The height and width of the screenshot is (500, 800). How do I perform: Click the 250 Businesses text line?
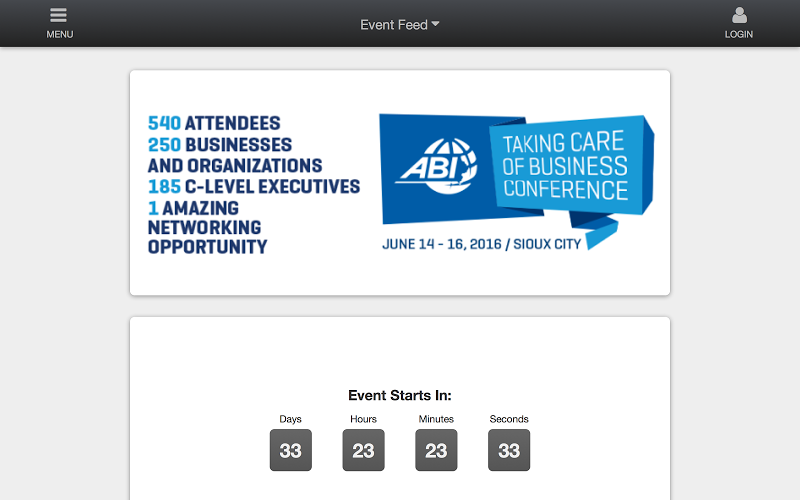coord(220,144)
